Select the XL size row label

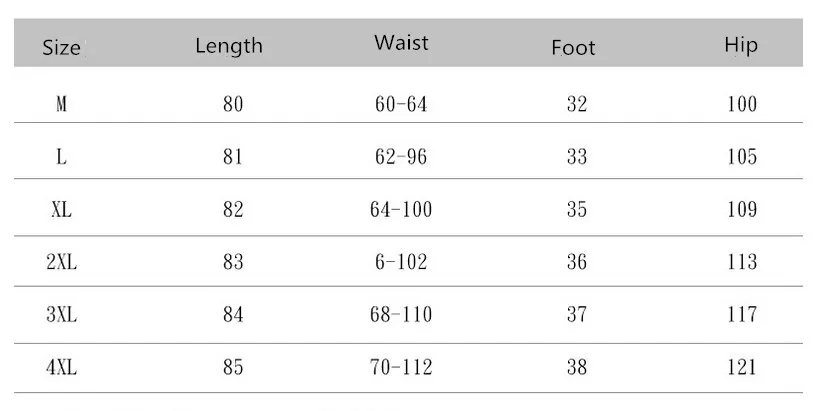[x=61, y=210]
